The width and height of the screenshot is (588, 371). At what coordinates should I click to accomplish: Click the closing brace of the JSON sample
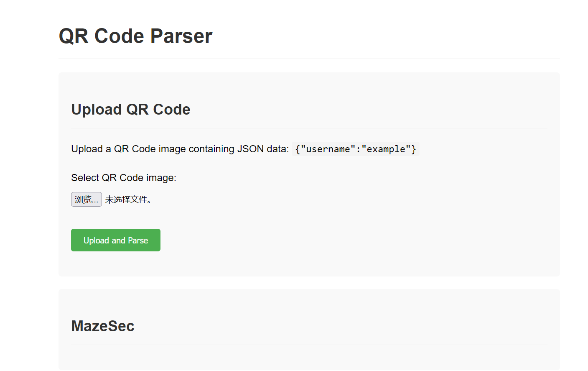tap(414, 149)
